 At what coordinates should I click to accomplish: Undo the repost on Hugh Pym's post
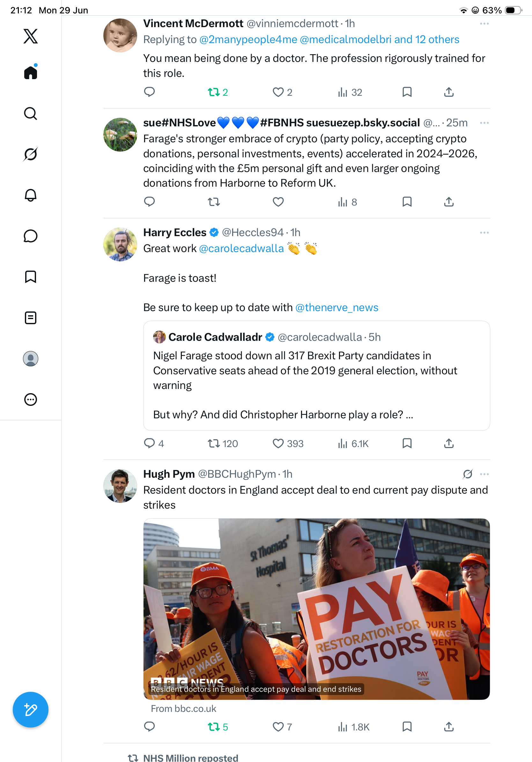[x=214, y=727]
